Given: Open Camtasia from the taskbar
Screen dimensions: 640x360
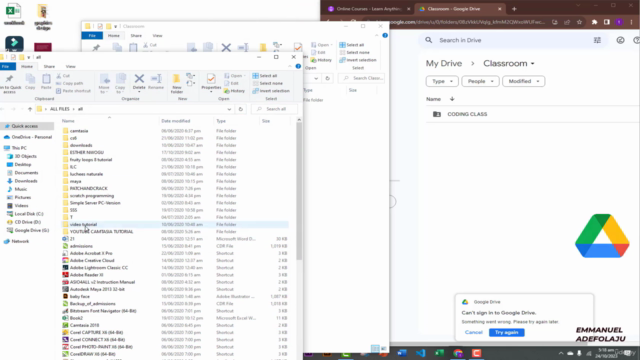Looking at the screenshot, I should (476, 353).
